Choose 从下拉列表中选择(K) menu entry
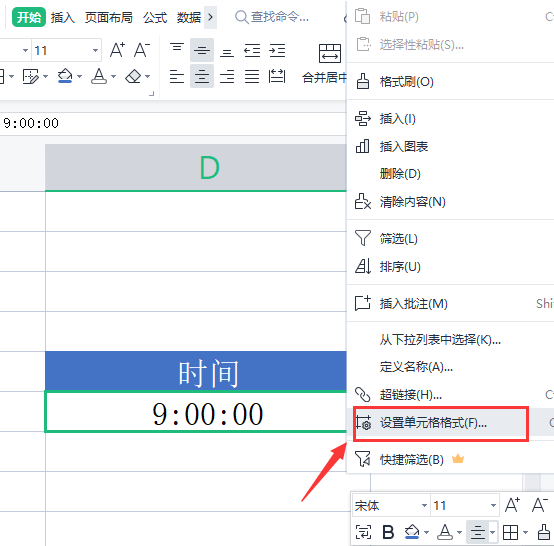 [x=450, y=340]
